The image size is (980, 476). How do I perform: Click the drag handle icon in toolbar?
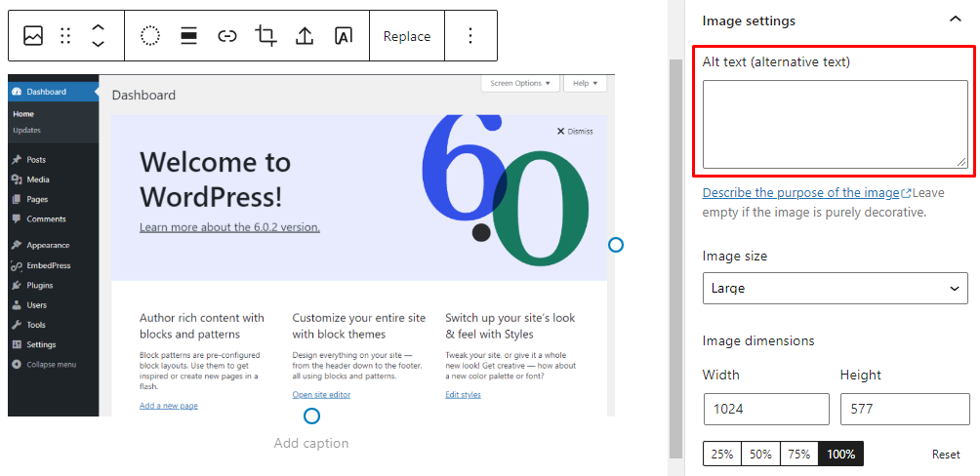click(x=65, y=36)
